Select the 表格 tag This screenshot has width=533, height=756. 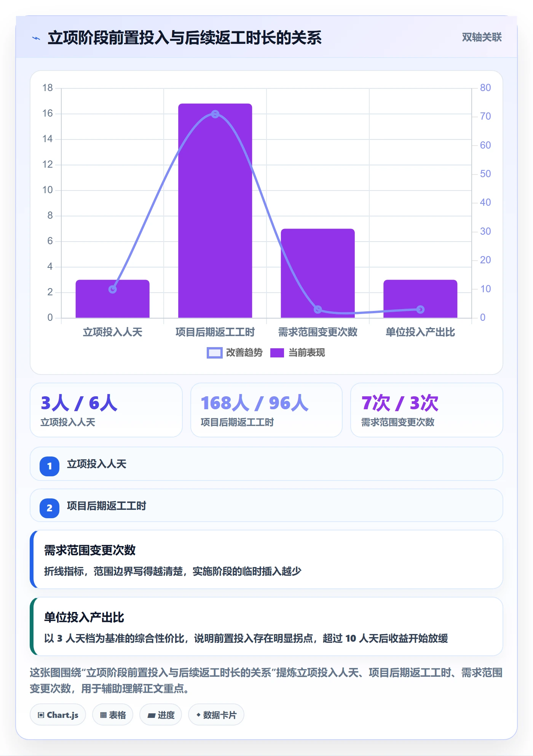point(113,715)
